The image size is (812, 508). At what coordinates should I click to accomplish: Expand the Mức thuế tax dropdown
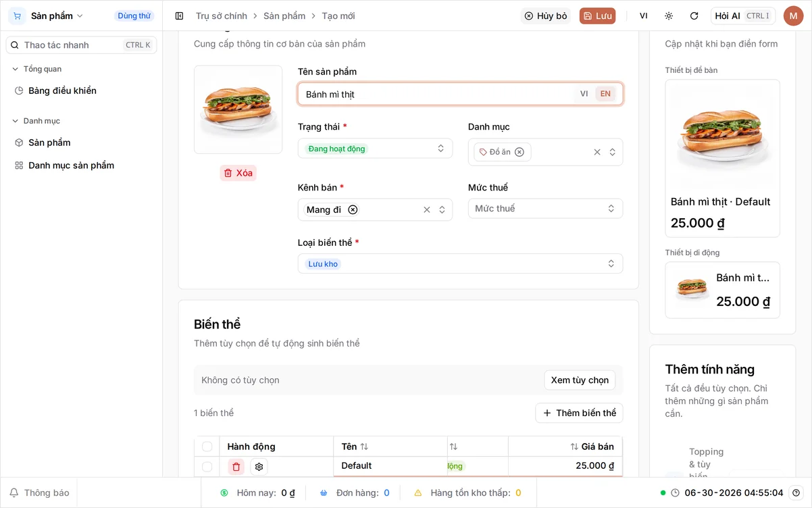coord(545,209)
